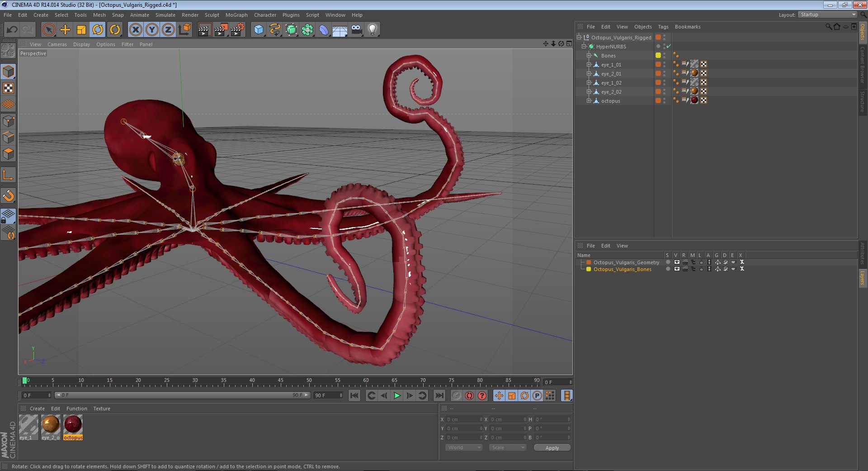The image size is (868, 471).
Task: Play the animation forward
Action: click(397, 395)
